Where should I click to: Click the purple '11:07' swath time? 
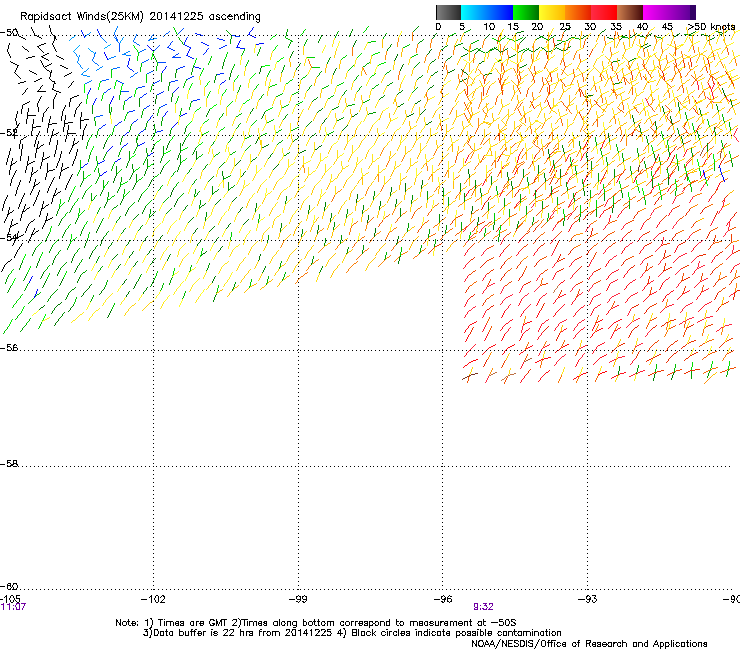click(13, 607)
